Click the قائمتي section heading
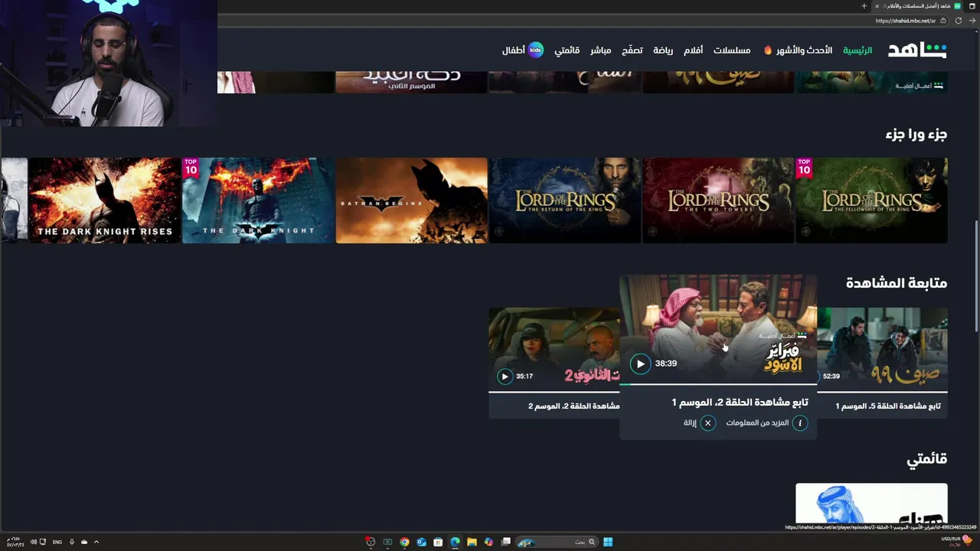This screenshot has height=551, width=980. pyautogui.click(x=927, y=459)
